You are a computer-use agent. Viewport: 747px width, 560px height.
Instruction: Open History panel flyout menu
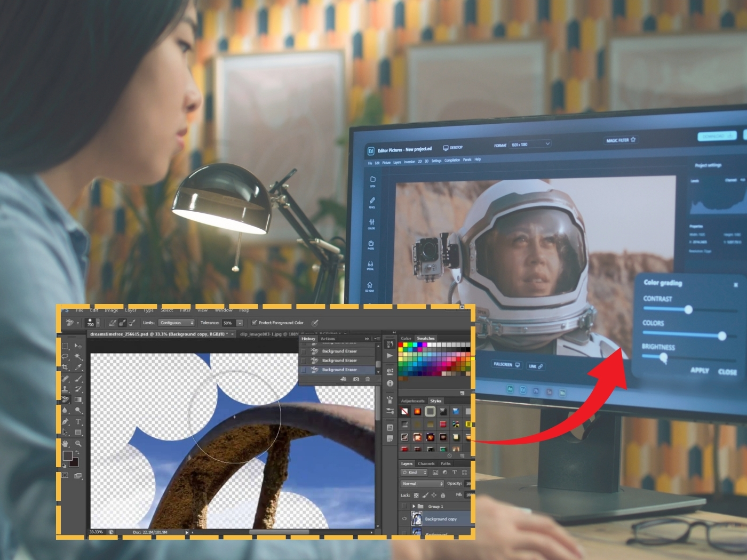(x=377, y=339)
